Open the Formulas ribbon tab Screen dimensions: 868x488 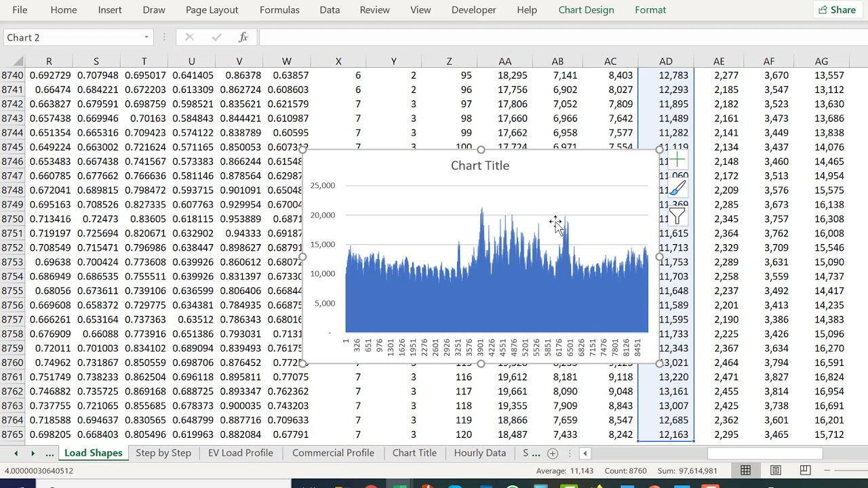coord(279,10)
